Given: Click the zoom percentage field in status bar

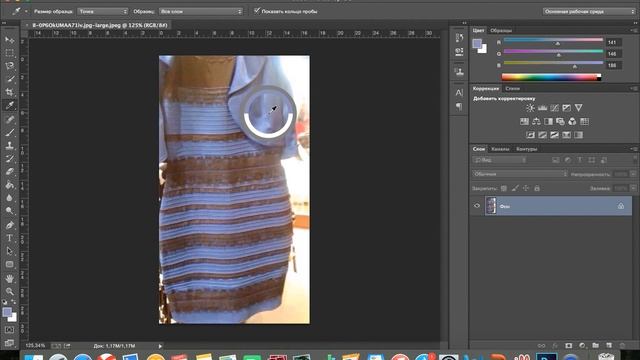Looking at the screenshot, I should click(x=36, y=346).
